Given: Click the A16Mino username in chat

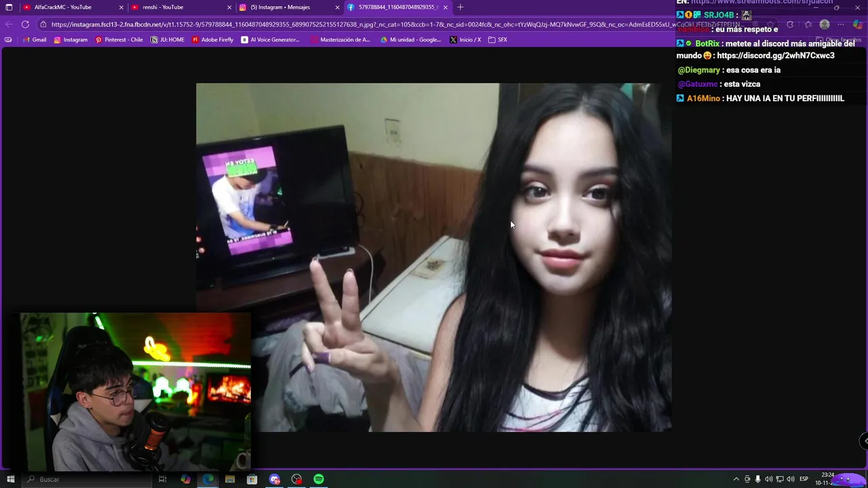Looking at the screenshot, I should click(x=703, y=98).
